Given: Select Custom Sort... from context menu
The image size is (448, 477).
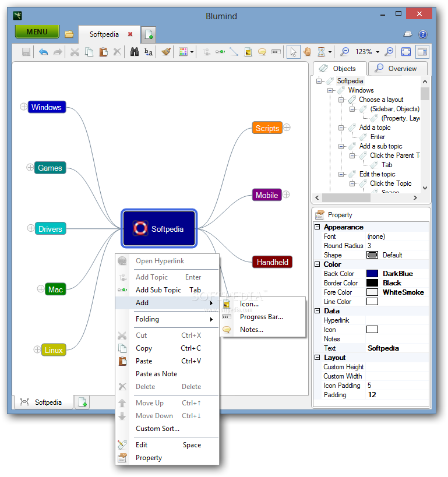Looking at the screenshot, I should [167, 429].
